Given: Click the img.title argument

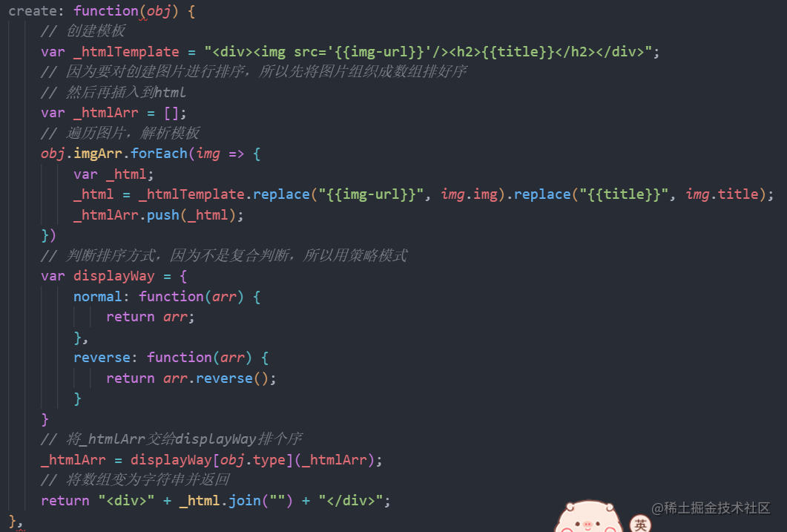Looking at the screenshot, I should pos(722,194).
